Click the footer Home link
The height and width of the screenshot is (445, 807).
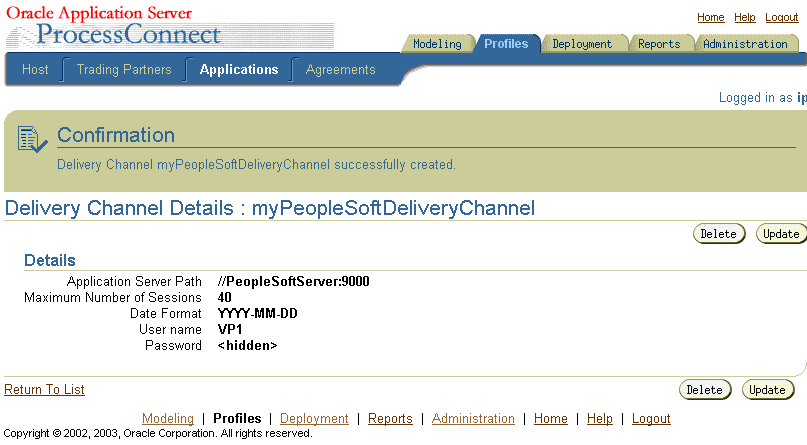551,418
